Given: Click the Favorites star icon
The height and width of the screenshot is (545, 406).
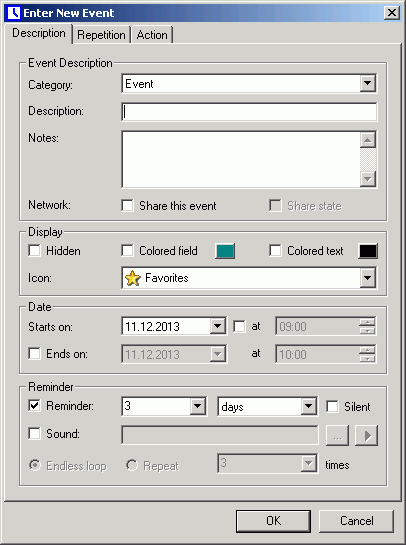Looking at the screenshot, I should pyautogui.click(x=132, y=278).
